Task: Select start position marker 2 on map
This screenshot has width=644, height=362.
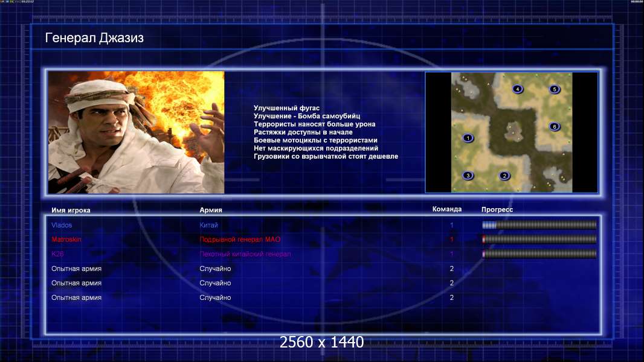Action: (x=504, y=176)
